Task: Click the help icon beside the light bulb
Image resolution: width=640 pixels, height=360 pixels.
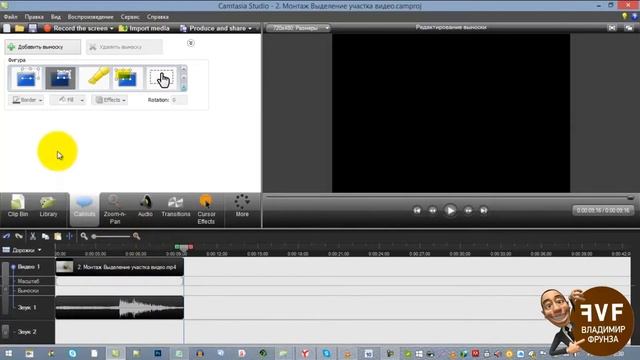Action: [635, 16]
